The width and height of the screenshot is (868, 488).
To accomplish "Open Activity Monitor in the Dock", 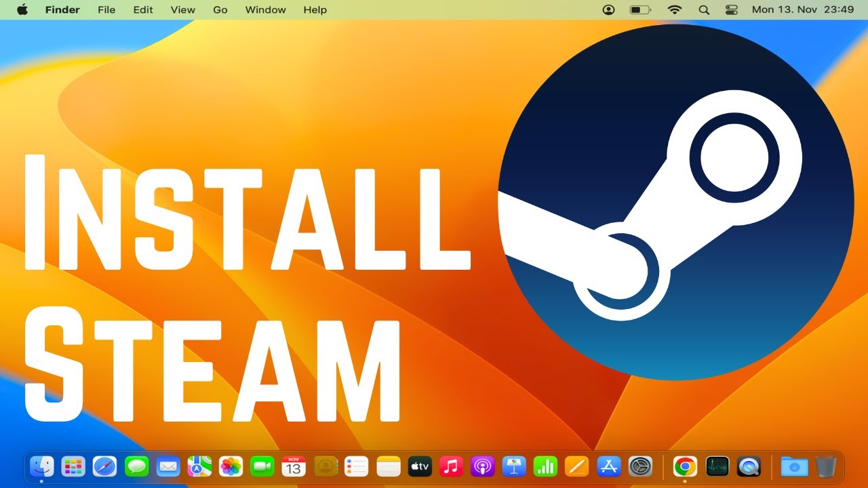I will point(717,466).
